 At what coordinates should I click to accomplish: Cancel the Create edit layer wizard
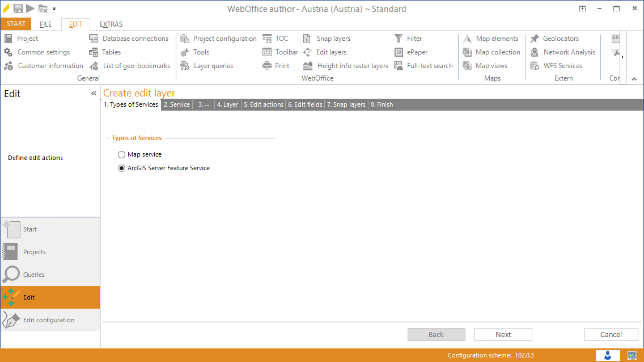pyautogui.click(x=611, y=334)
